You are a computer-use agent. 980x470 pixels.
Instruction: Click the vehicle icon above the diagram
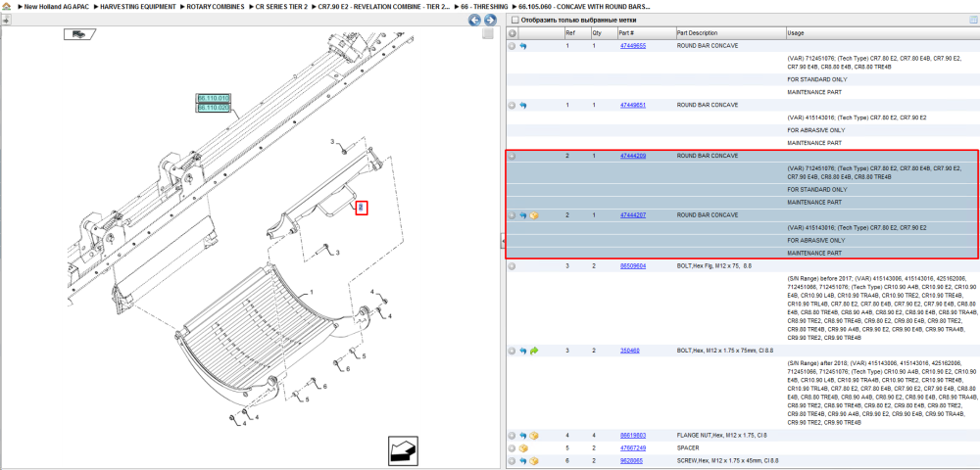pos(79,34)
